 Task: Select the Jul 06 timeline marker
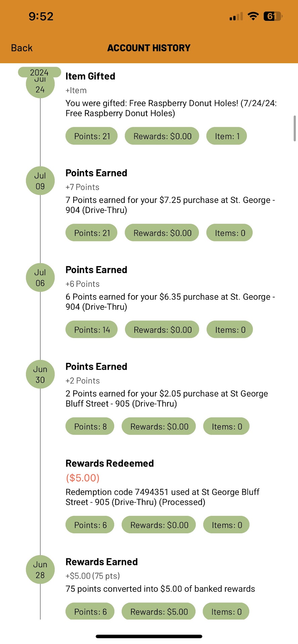point(40,278)
